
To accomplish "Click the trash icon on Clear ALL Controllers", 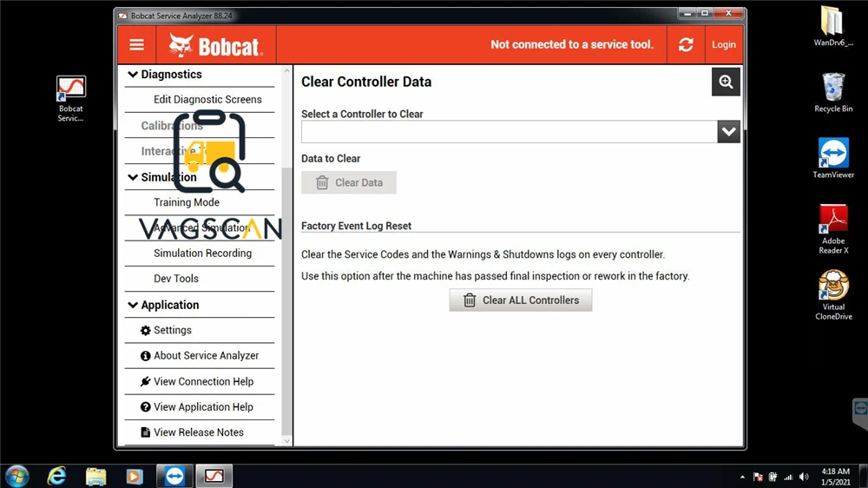I will (x=470, y=300).
